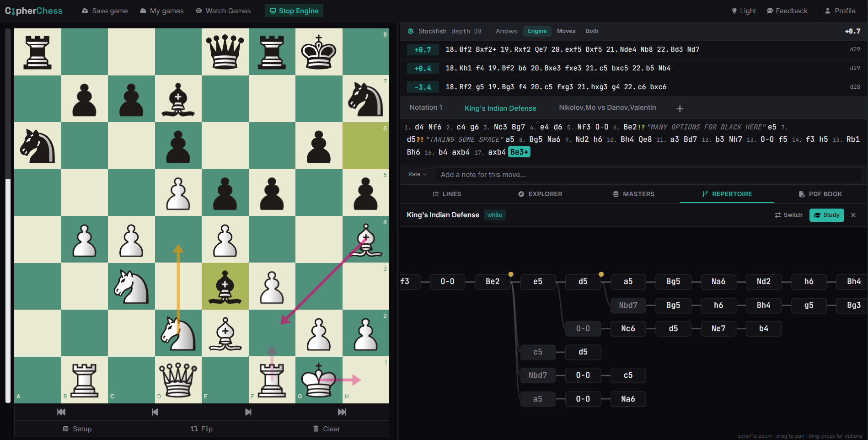Open board Setup via the grid icon

(66, 429)
